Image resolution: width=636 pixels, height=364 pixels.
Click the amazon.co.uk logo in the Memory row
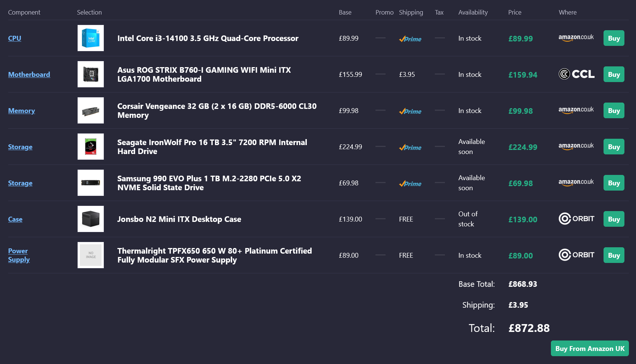[x=576, y=110]
